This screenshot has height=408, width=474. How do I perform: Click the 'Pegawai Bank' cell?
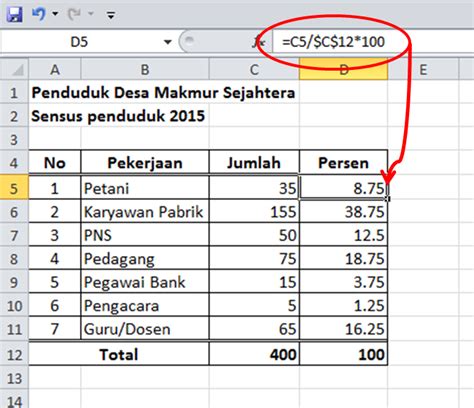(x=145, y=282)
